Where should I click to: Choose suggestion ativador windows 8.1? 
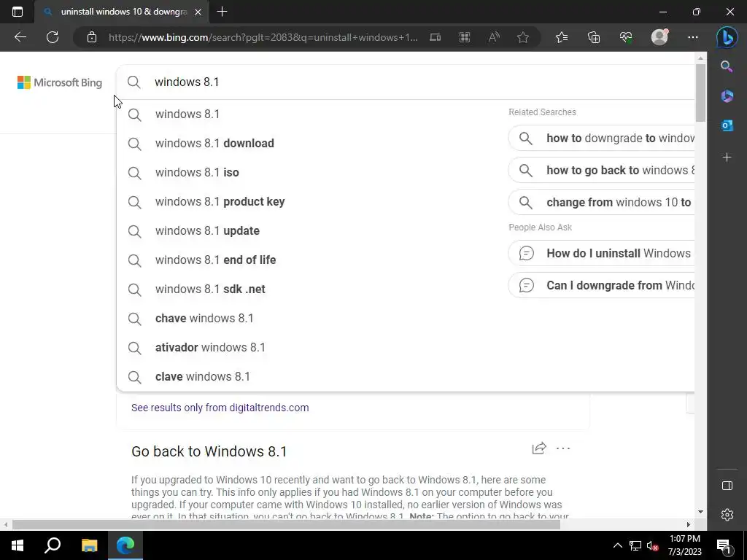310,347
